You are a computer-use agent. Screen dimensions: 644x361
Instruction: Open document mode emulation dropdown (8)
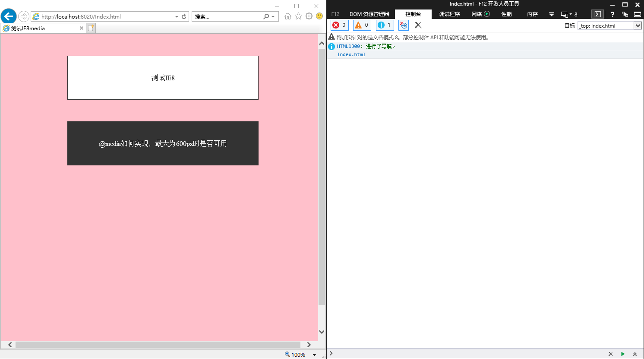point(569,14)
